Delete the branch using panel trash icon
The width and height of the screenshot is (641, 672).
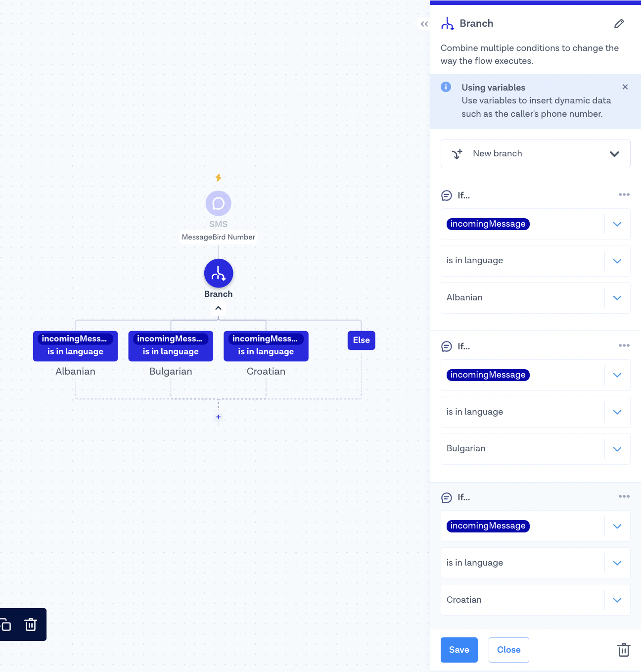623,650
